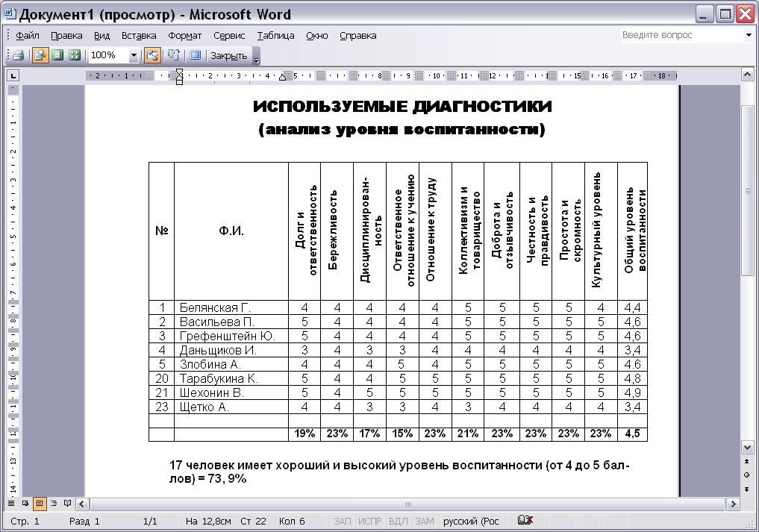
Task: Click the tab-stop type selector on ruler
Action: click(x=13, y=75)
